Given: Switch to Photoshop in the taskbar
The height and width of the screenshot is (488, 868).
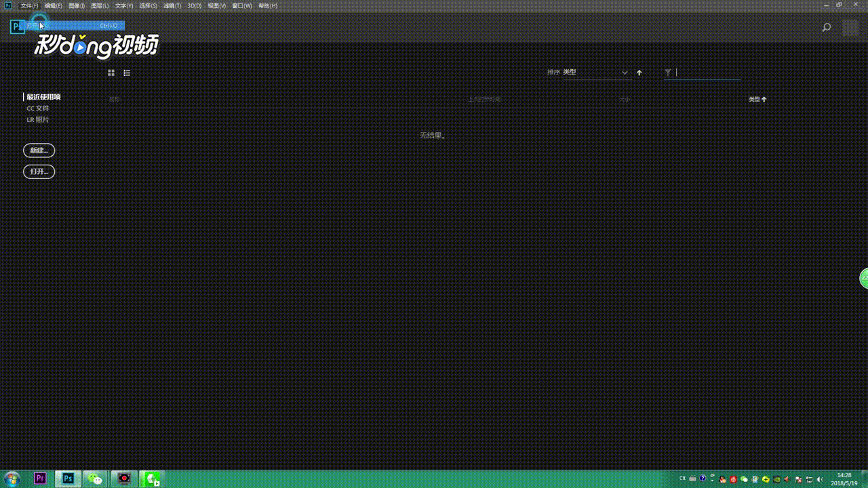Looking at the screenshot, I should (68, 479).
